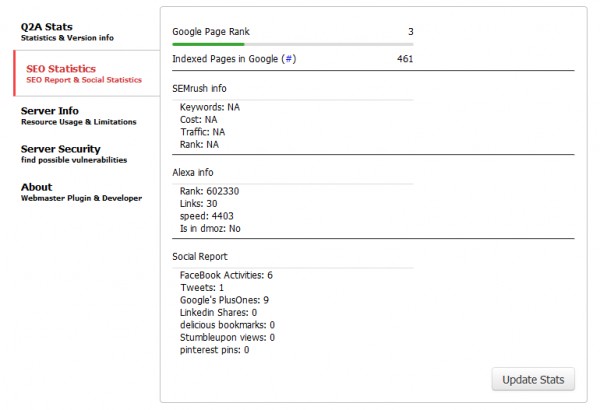Click the SEMrush Keywords NA line
The image size is (600, 410).
[x=211, y=107]
